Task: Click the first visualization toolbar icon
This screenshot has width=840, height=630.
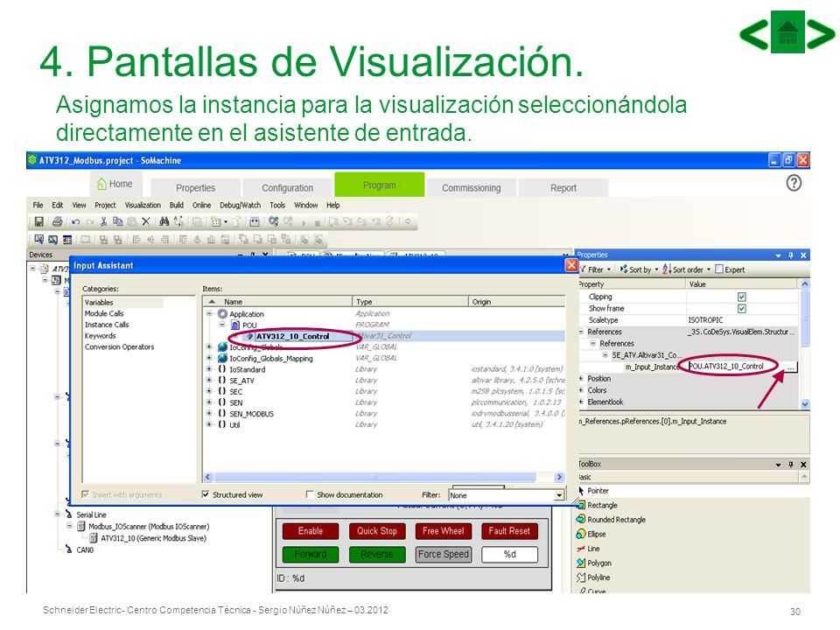Action: [38, 240]
